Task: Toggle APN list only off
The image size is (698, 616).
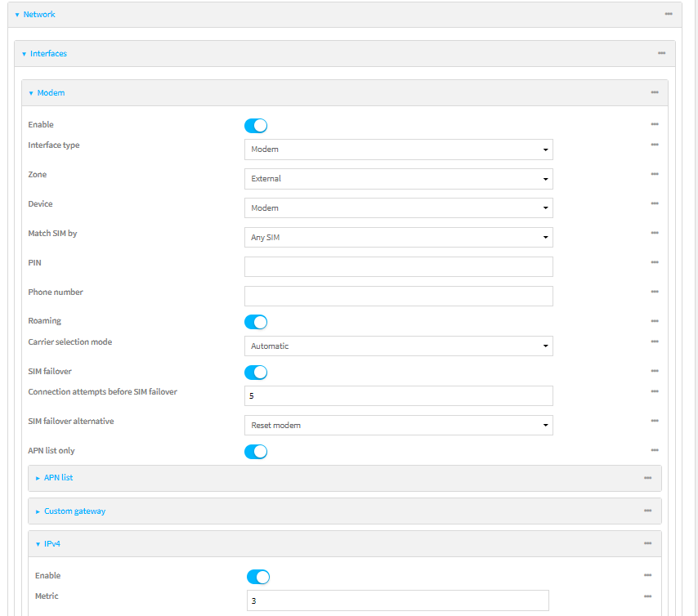Action: pyautogui.click(x=256, y=451)
